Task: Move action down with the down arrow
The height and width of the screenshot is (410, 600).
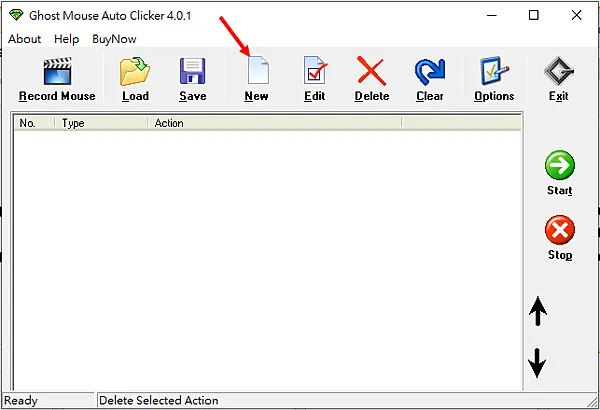Action: tap(537, 363)
